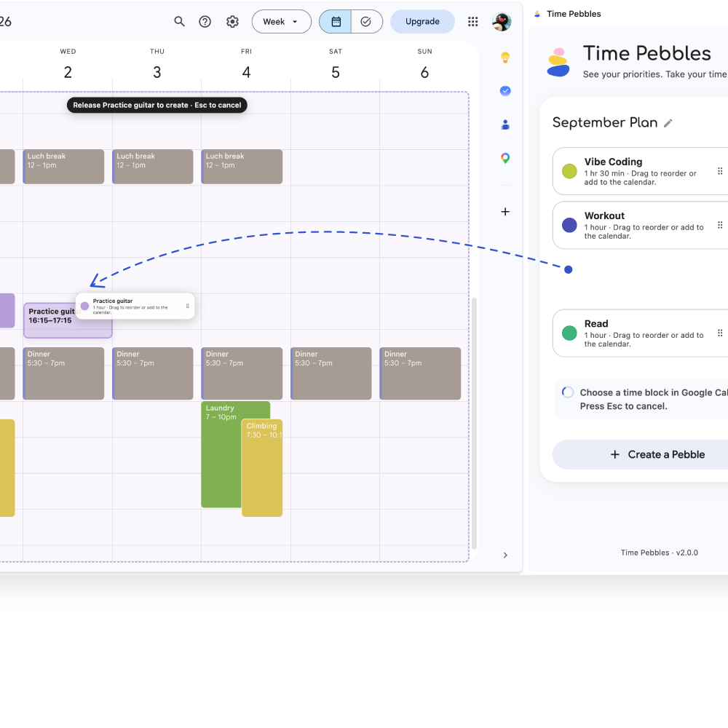Hide side panel using chevron arrow
Screen dimensions: 728x728
click(505, 555)
